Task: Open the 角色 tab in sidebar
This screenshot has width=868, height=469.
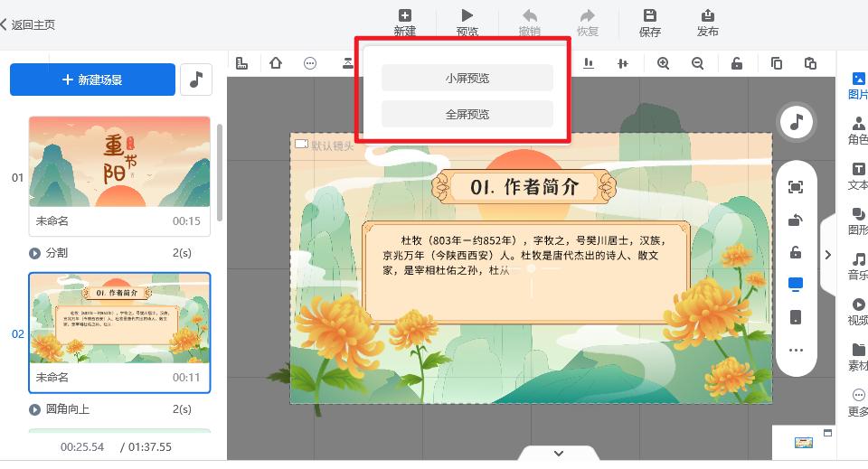Action: coord(857,130)
